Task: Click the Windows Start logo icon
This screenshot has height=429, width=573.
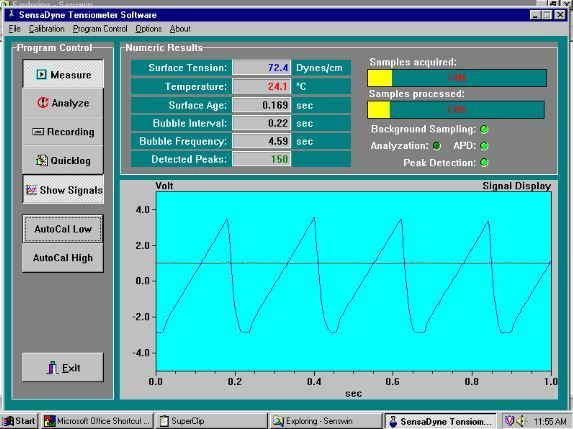Action: [x=8, y=421]
